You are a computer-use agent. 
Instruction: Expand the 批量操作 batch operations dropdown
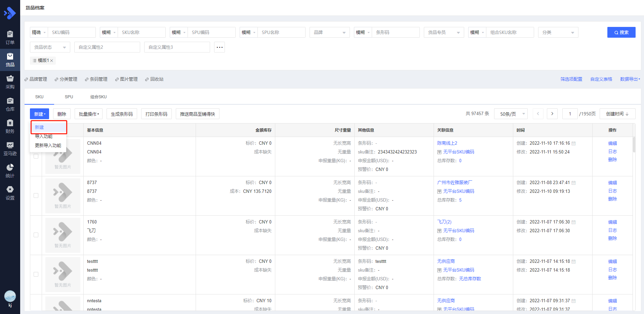pos(89,114)
